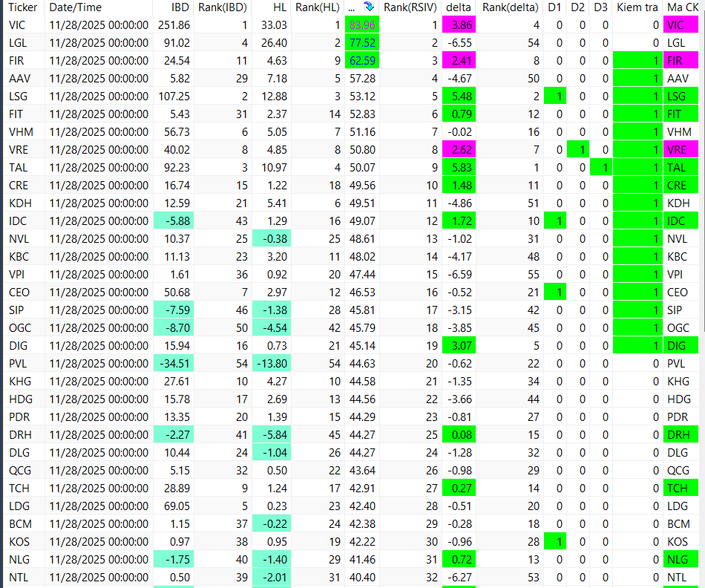
Task: Click the delta value -6.59 for VPI
Action: coord(460,275)
